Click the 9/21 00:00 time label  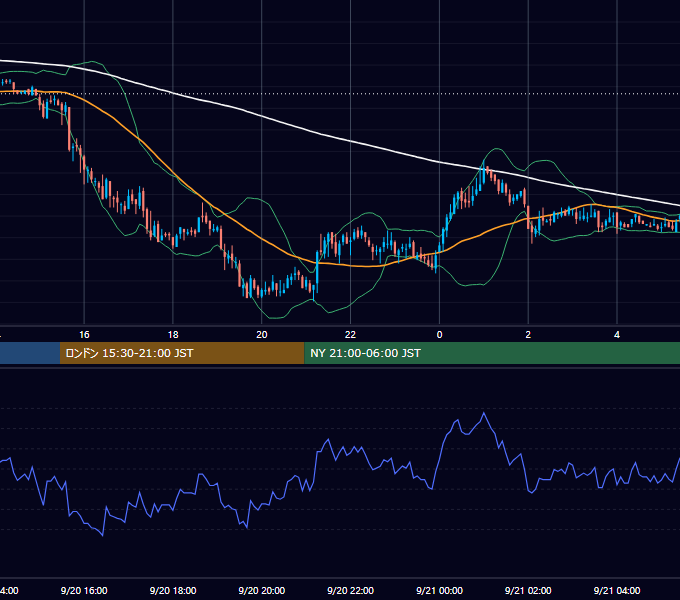click(x=439, y=590)
